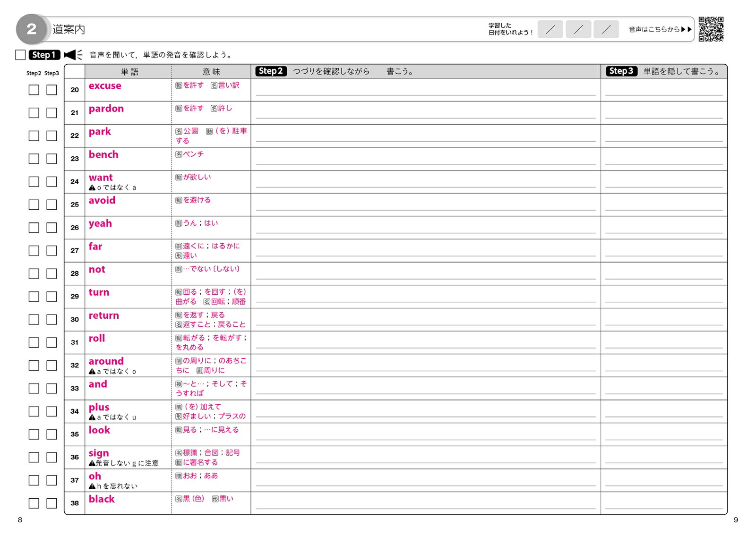Click the word roll
756x536 pixels.
(97, 338)
